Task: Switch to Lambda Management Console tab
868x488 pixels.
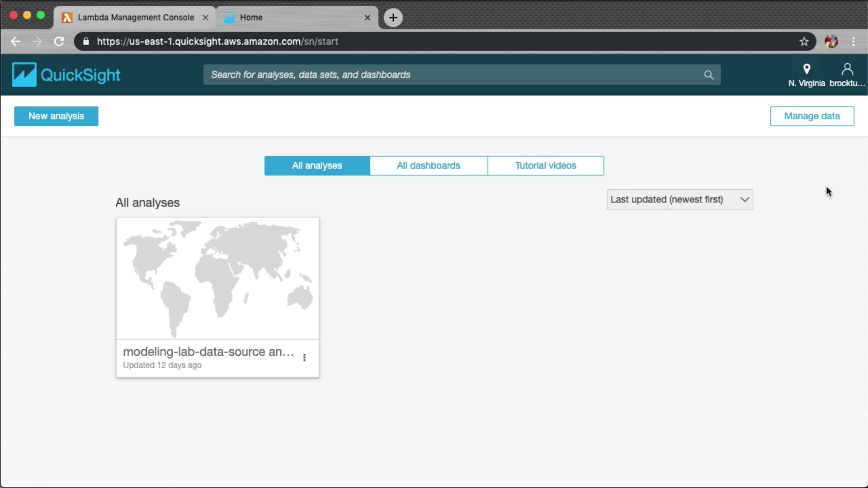Action: (x=135, y=18)
